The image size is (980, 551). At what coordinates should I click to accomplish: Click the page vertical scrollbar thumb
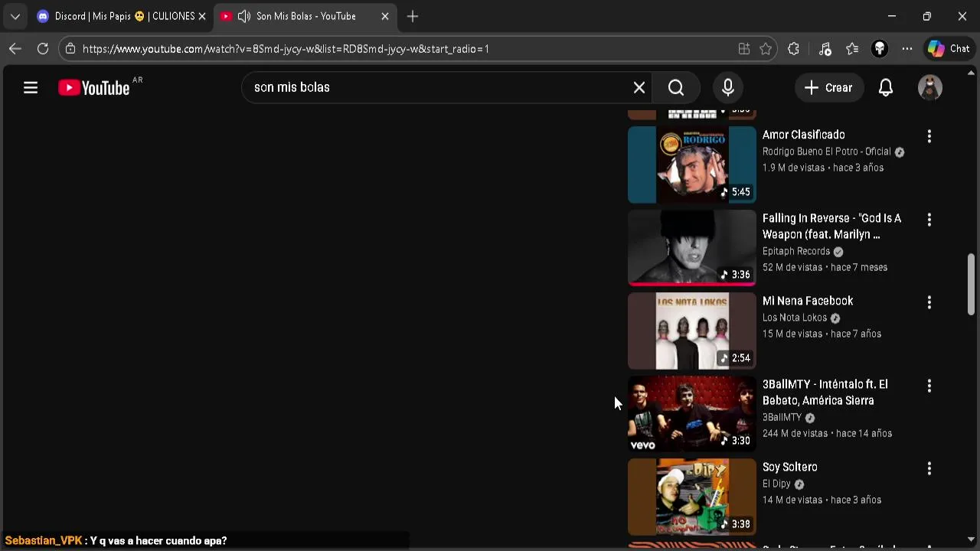972,283
